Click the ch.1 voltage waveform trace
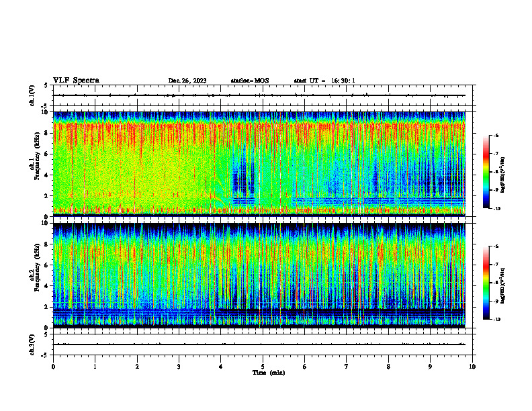532x411 pixels. (259, 95)
